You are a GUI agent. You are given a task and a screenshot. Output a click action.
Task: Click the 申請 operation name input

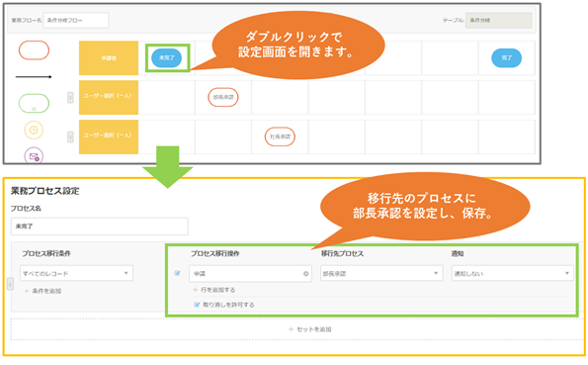click(250, 273)
